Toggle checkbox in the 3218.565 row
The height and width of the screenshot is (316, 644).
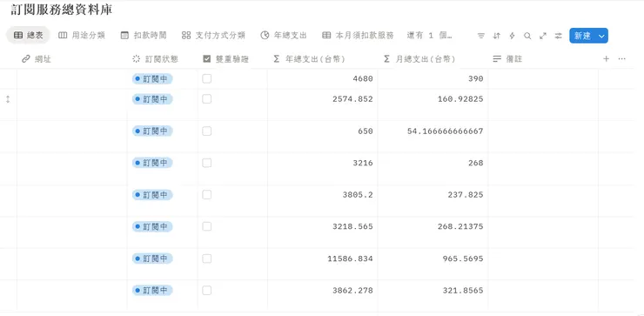click(207, 226)
